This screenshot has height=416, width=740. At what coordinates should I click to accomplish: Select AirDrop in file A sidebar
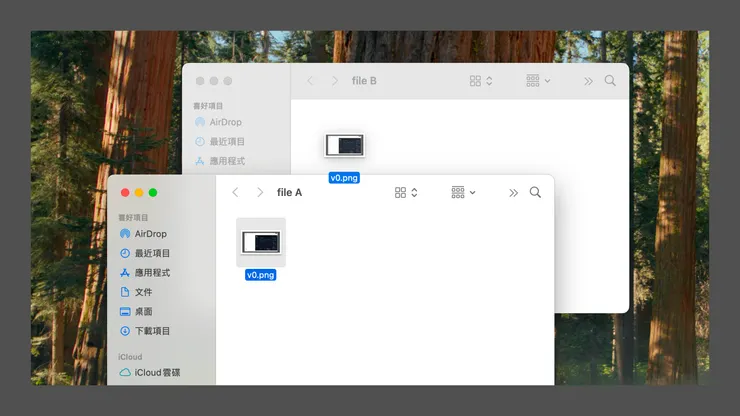tap(143, 234)
